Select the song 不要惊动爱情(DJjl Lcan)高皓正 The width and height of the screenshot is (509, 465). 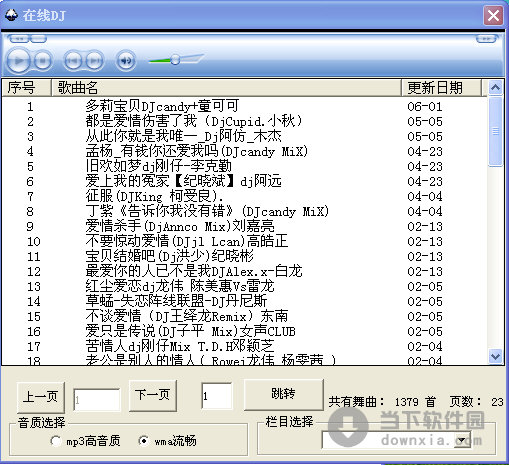187,241
